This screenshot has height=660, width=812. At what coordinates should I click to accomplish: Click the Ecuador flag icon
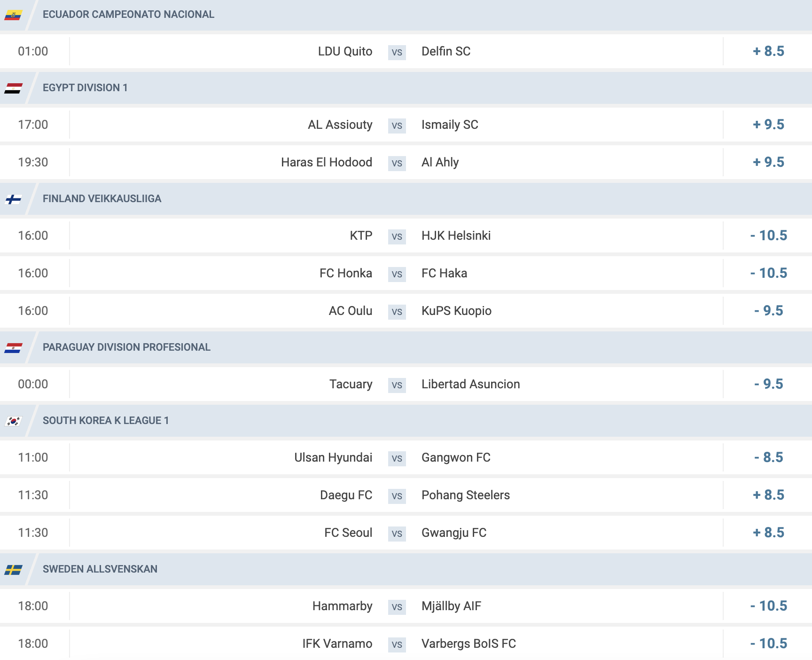point(13,16)
